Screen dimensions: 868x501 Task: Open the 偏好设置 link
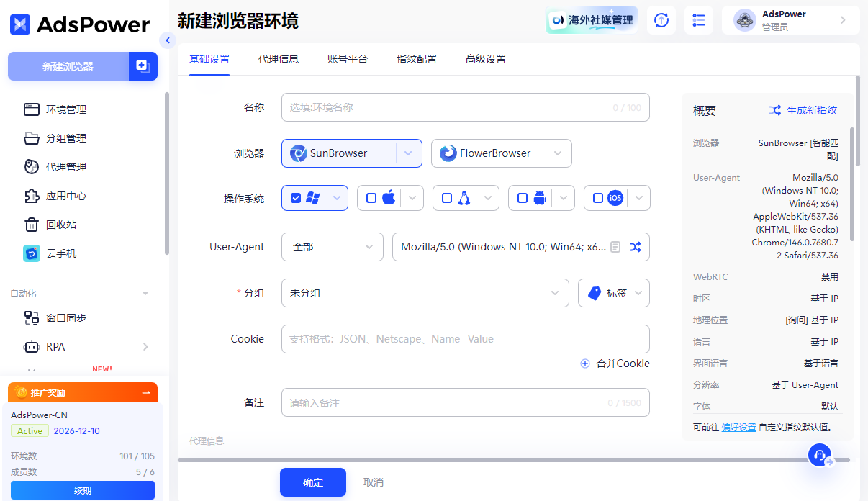coord(739,427)
